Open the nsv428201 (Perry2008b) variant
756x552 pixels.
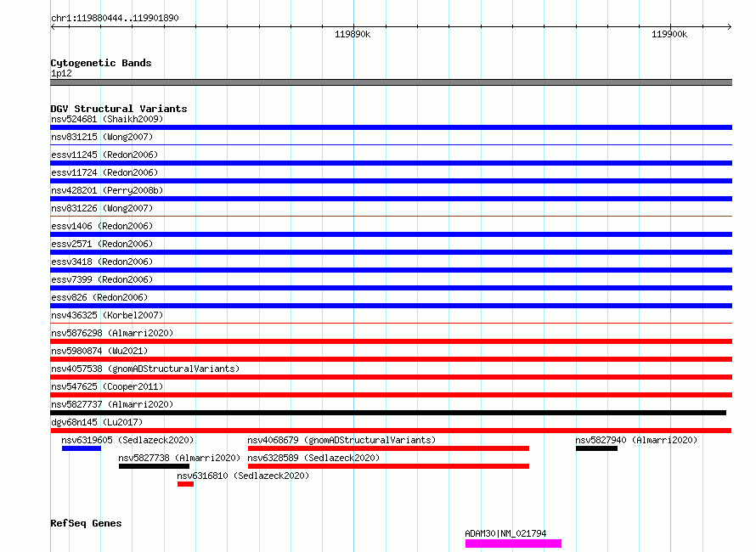point(107,190)
